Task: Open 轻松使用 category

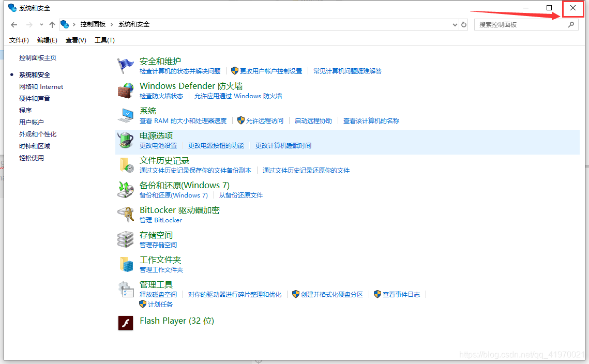Action: [31, 158]
